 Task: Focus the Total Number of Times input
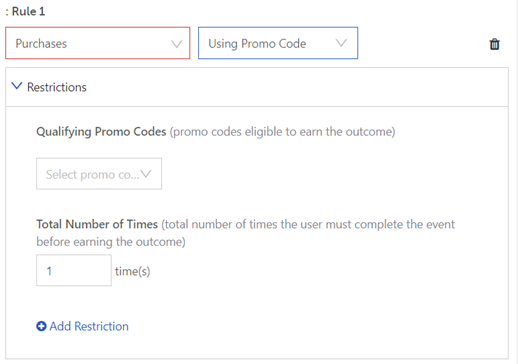[74, 270]
